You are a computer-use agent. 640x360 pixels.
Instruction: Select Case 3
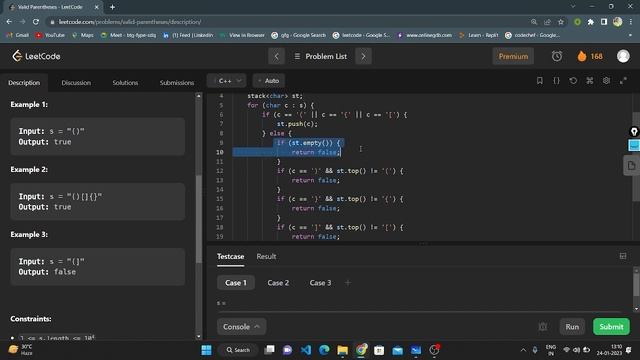pos(320,282)
